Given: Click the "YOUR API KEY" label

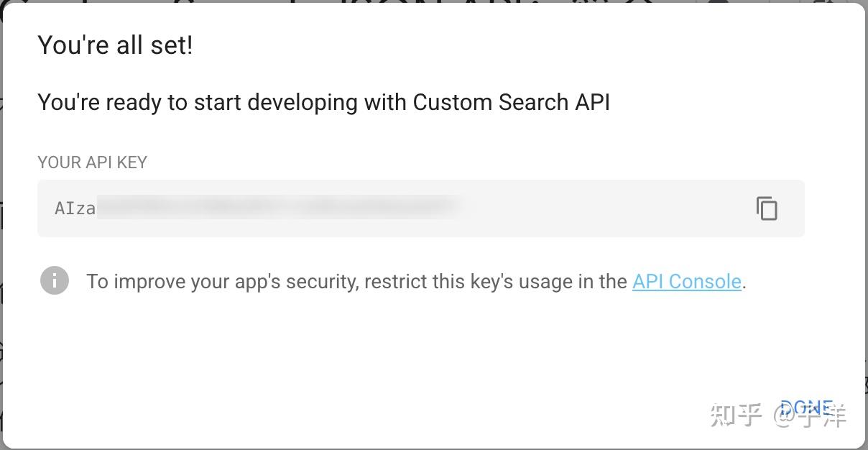Looking at the screenshot, I should (92, 162).
